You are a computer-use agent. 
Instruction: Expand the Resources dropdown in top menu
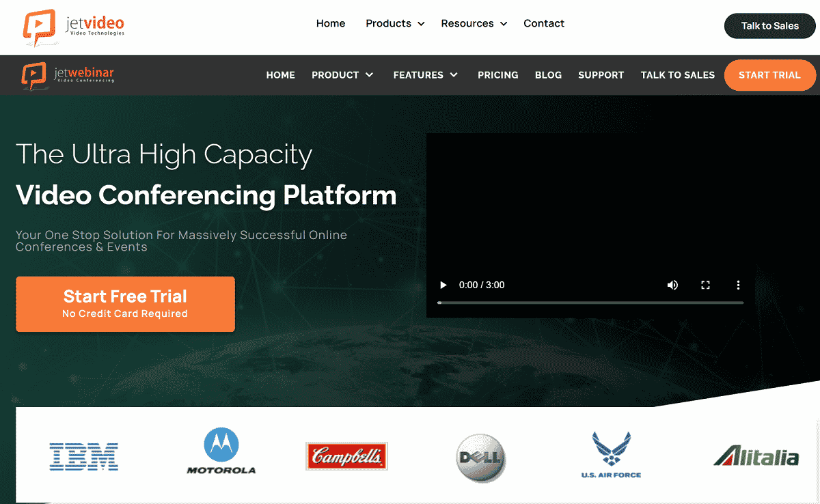pos(474,23)
